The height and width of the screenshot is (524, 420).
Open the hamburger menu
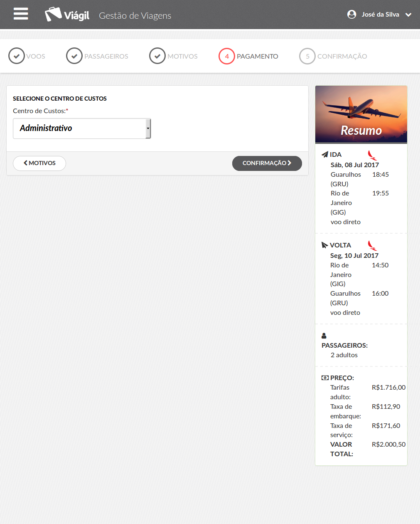pos(21,14)
